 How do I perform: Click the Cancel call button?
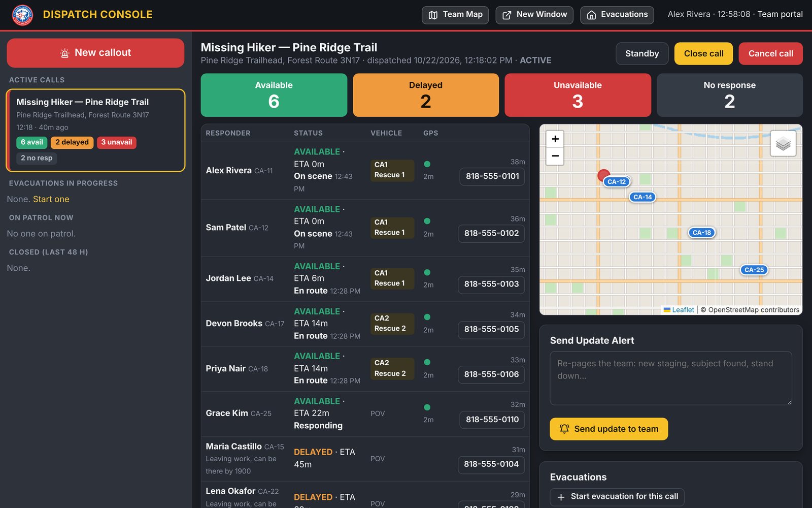(770, 53)
